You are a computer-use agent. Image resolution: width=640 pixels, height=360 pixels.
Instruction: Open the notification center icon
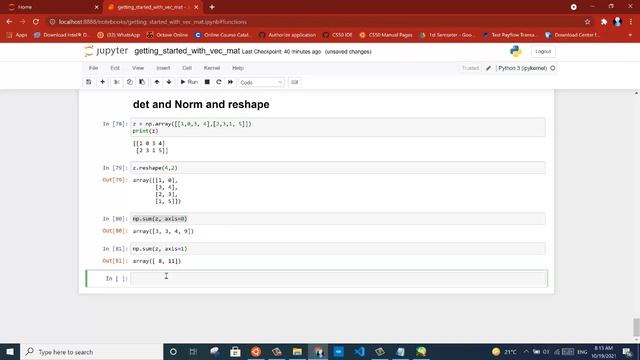click(x=627, y=352)
